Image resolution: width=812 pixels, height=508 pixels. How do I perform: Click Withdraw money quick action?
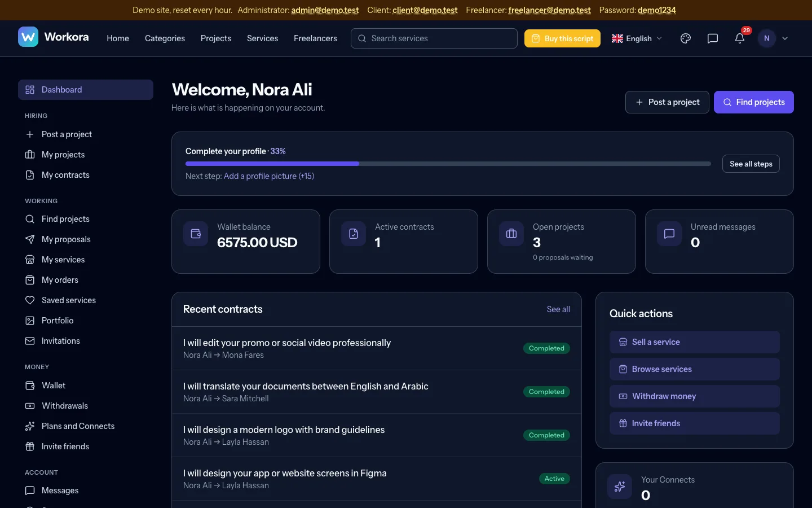tap(695, 396)
